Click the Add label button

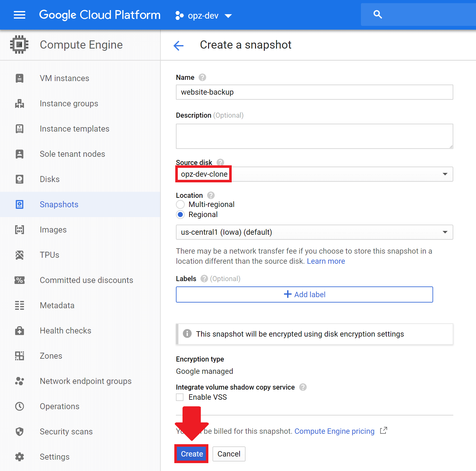[304, 294]
